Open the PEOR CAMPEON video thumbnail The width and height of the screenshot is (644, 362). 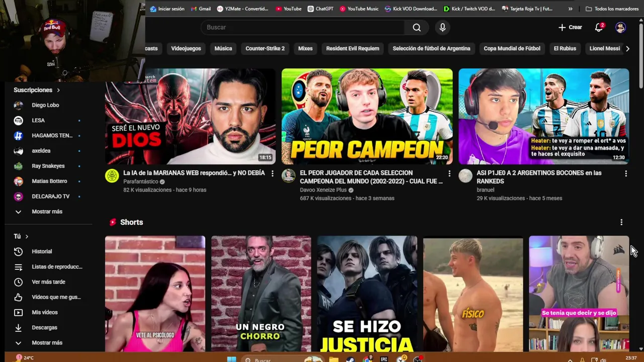point(367,116)
